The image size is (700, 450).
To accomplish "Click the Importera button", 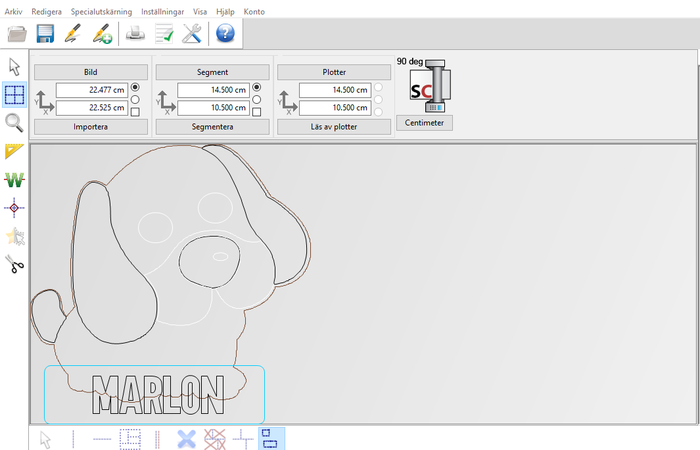I will 91,127.
